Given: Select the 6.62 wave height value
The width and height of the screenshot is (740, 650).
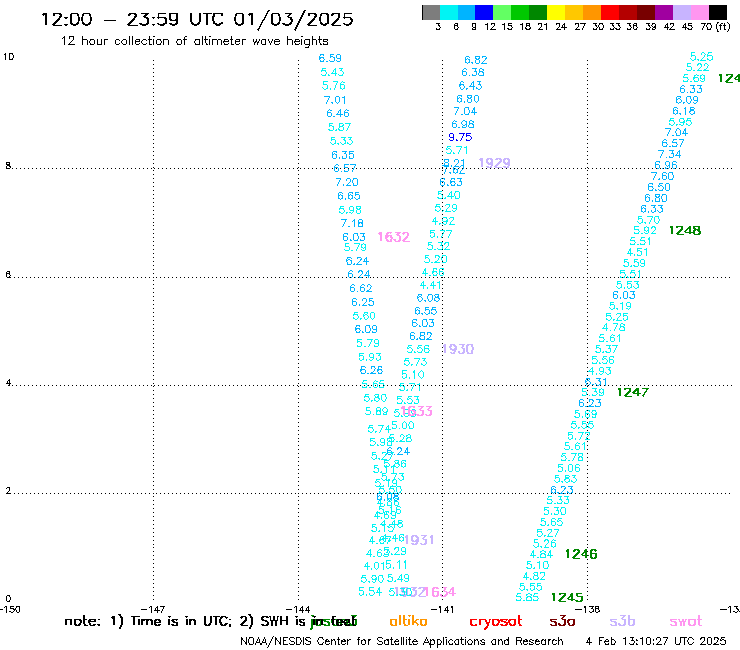Looking at the screenshot, I should [x=361, y=288].
